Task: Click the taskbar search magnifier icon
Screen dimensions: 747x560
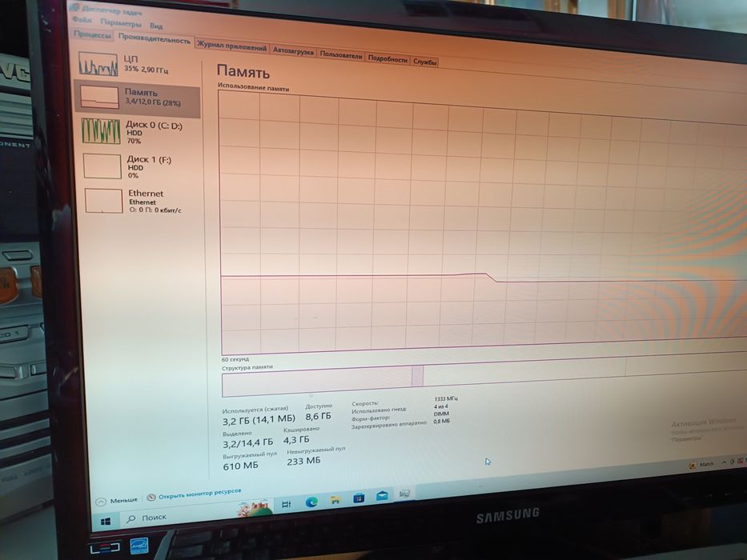Action: click(x=131, y=519)
